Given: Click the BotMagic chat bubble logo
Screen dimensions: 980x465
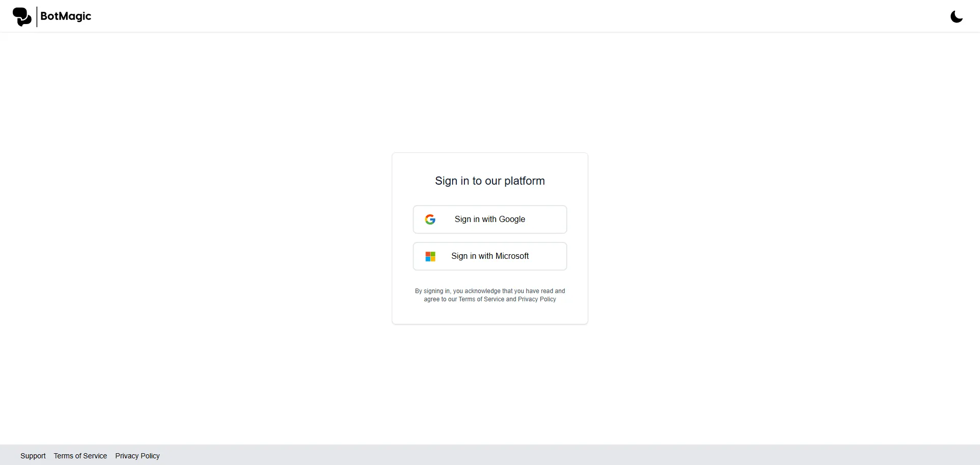Looking at the screenshot, I should [x=21, y=16].
